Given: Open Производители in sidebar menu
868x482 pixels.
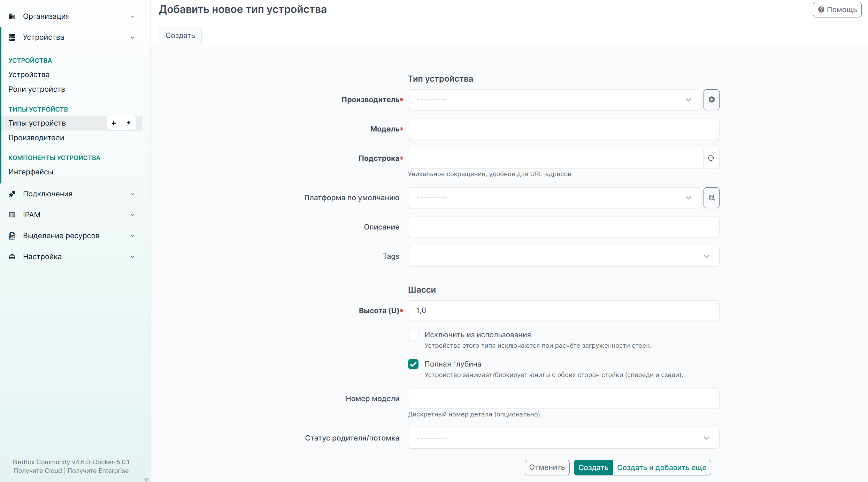Looking at the screenshot, I should click(x=36, y=138).
